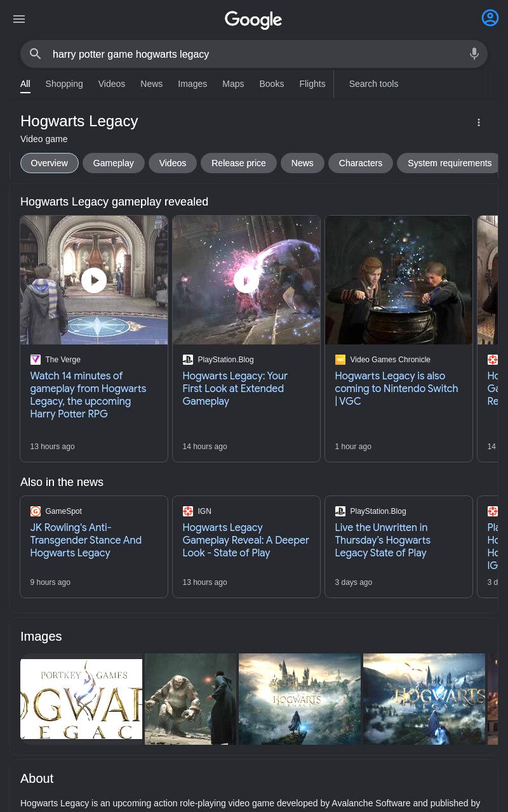The height and width of the screenshot is (812, 508).
Task: Click the "Images" section heading
Action: (41, 636)
